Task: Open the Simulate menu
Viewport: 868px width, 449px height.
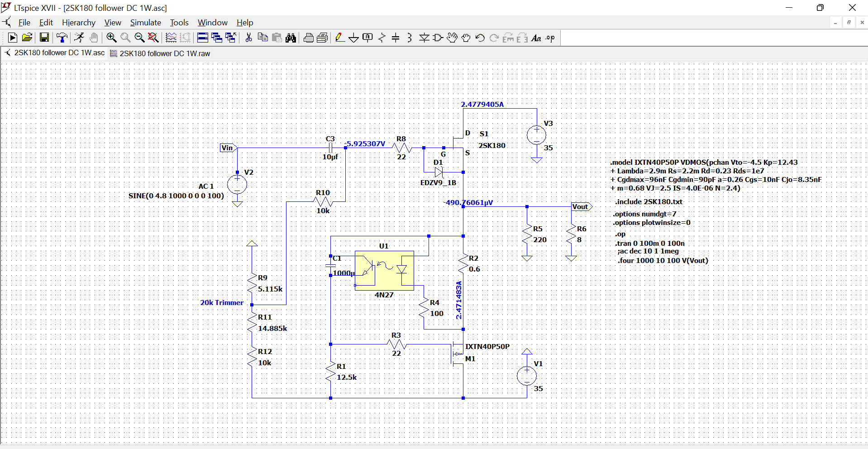Action: point(146,23)
